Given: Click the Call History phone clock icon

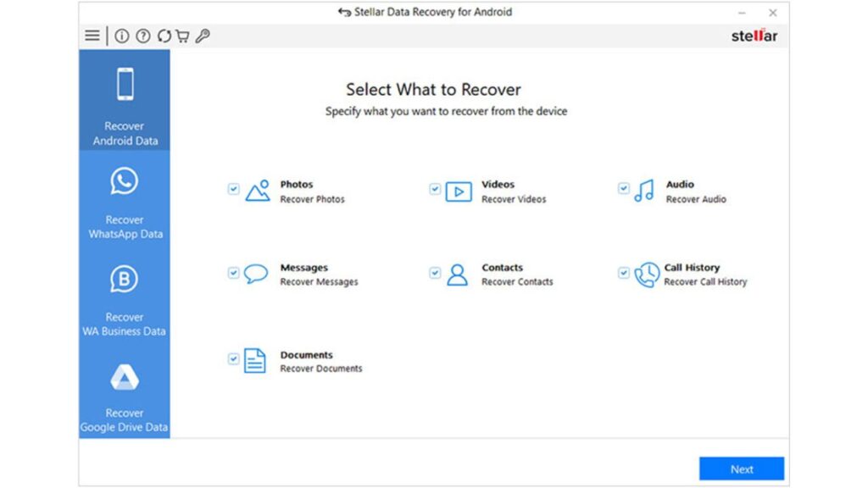Looking at the screenshot, I should coord(647,275).
